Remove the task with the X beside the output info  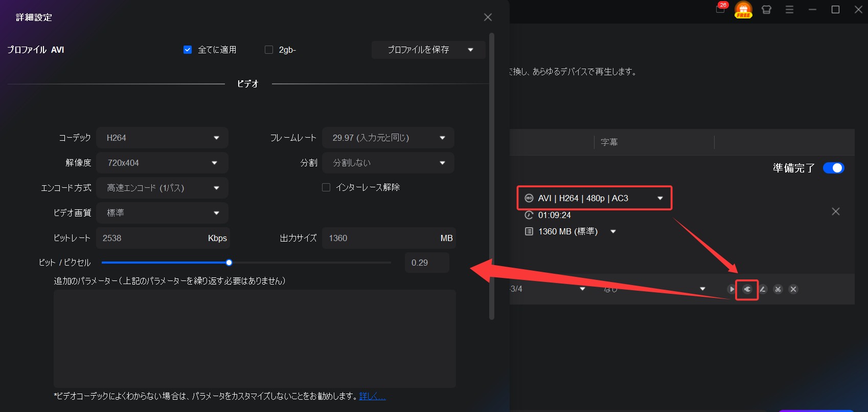point(836,211)
